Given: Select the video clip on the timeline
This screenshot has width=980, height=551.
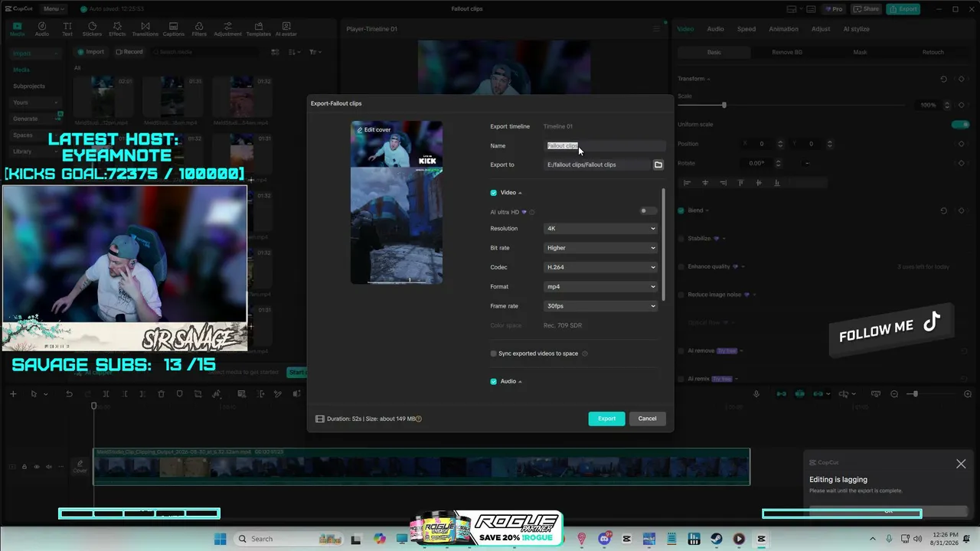Looking at the screenshot, I should 421,467.
